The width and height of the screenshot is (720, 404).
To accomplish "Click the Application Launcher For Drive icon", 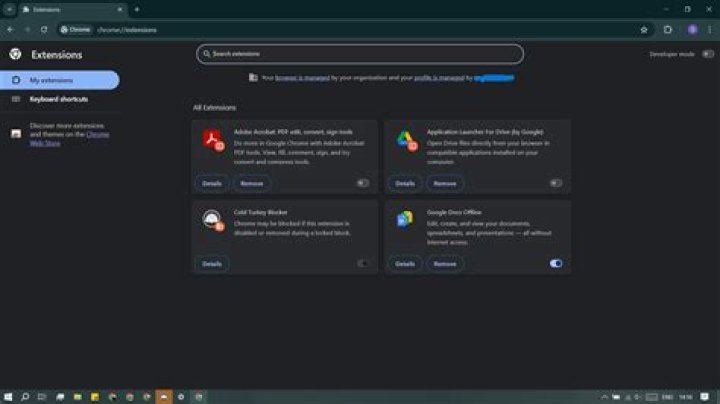I will click(406, 140).
